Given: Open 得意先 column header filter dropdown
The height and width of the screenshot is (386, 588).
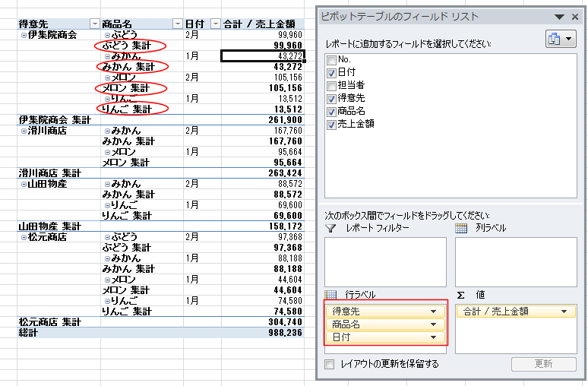Looking at the screenshot, I should click(x=94, y=24).
